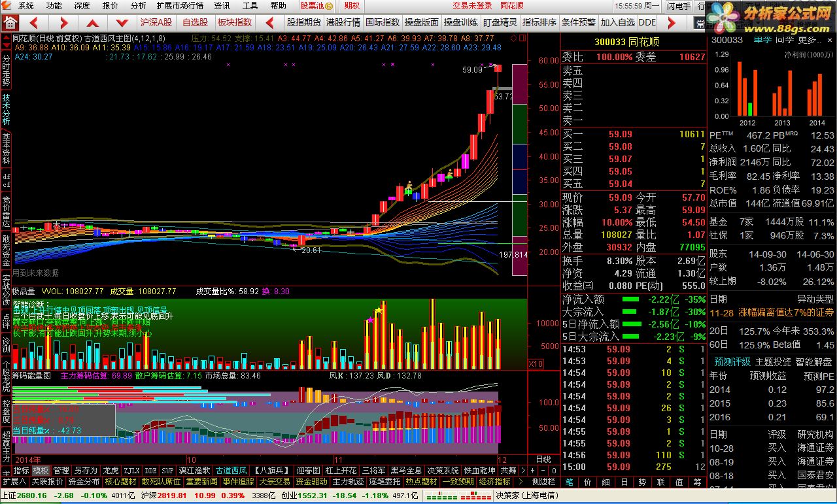Screen dimensions: 837x504
Task: Select the 细 detail tab
Action: pos(606,481)
